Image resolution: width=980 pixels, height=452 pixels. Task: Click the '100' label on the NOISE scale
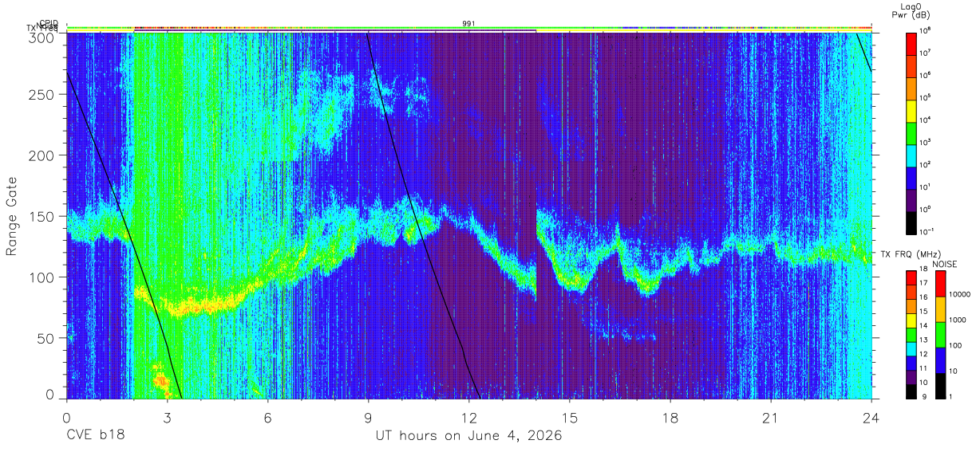click(957, 345)
